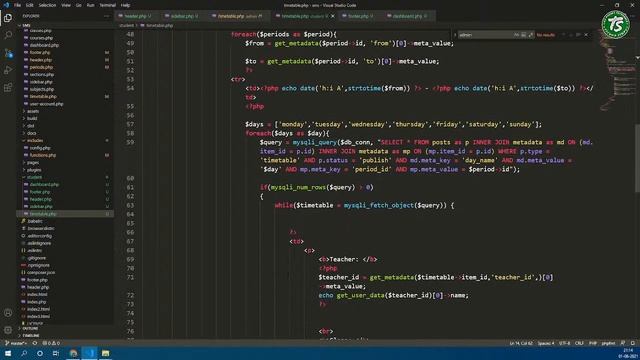Open the Explorer view in activity bar
Image resolution: width=640 pixels, height=360 pixels.
coord(8,18)
